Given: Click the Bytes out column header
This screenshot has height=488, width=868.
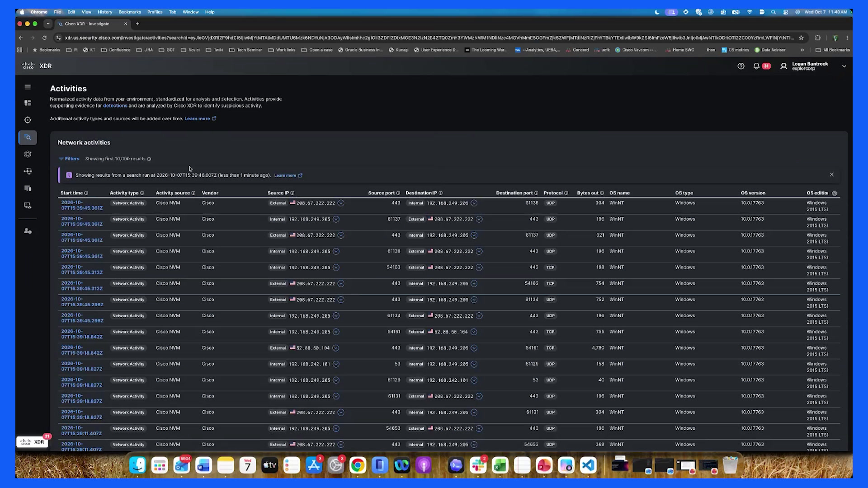Looking at the screenshot, I should pyautogui.click(x=587, y=193).
